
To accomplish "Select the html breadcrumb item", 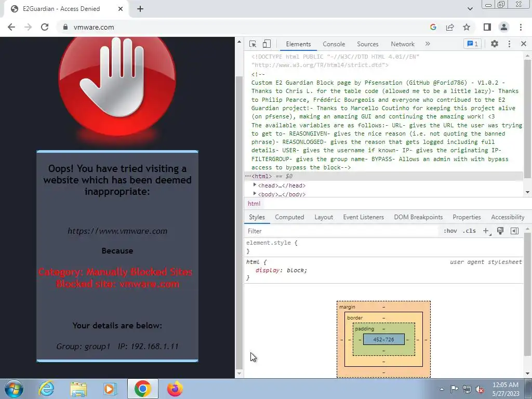I will (x=254, y=204).
